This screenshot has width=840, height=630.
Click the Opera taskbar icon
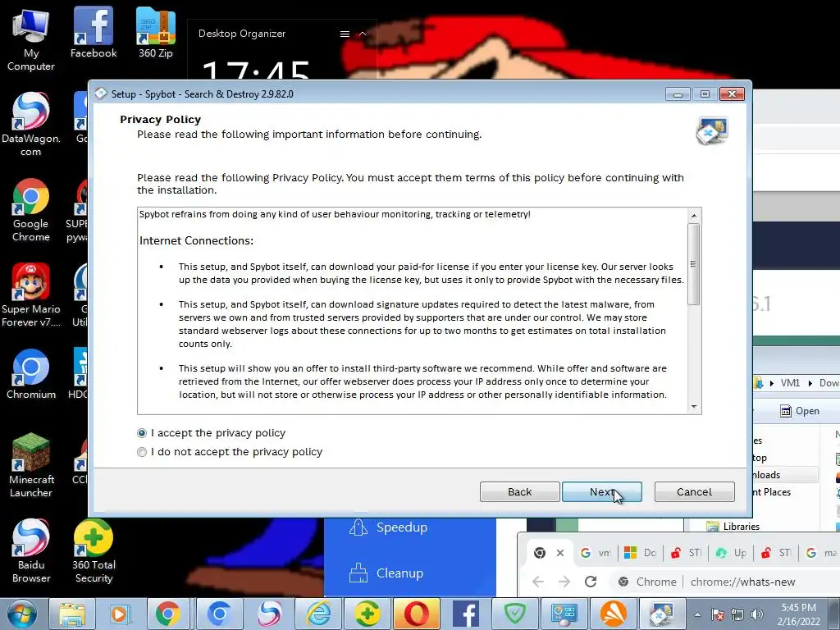416,614
